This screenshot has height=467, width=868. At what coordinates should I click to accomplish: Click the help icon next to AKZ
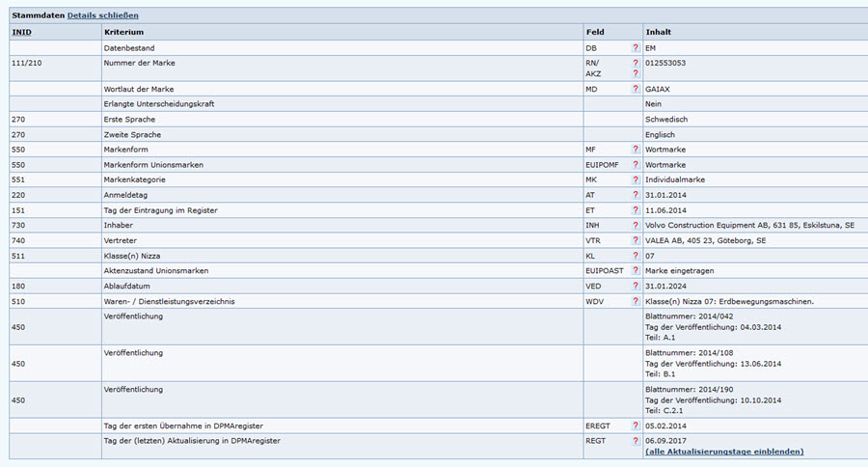(x=636, y=73)
